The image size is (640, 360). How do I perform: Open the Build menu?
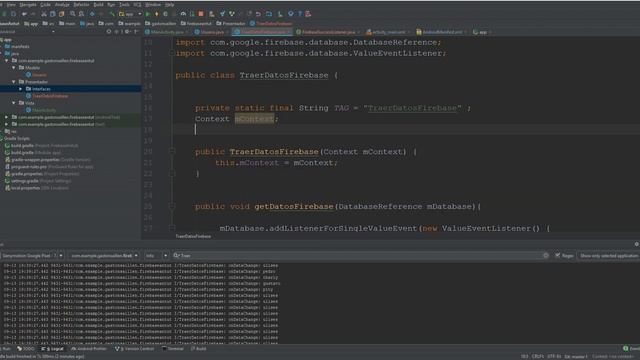point(98,4)
